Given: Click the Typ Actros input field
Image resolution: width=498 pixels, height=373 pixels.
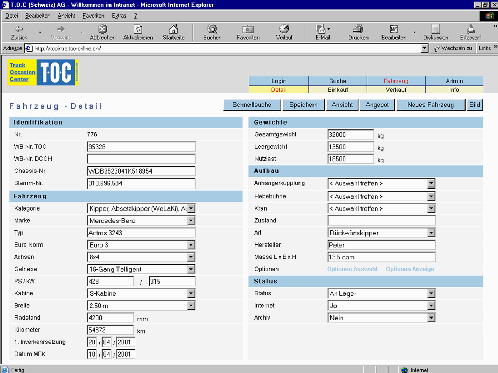Looking at the screenshot, I should coord(141,233).
